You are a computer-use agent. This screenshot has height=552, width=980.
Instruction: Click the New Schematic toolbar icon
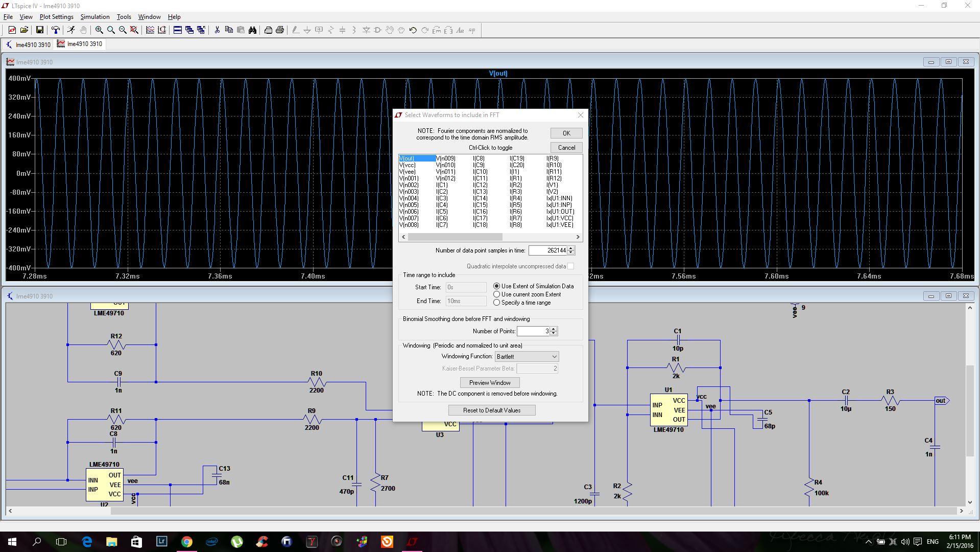point(12,30)
